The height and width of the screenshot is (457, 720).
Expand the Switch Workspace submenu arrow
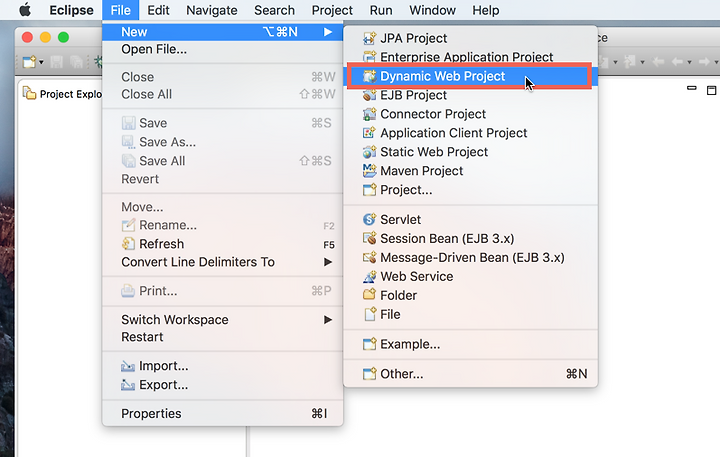coord(328,320)
